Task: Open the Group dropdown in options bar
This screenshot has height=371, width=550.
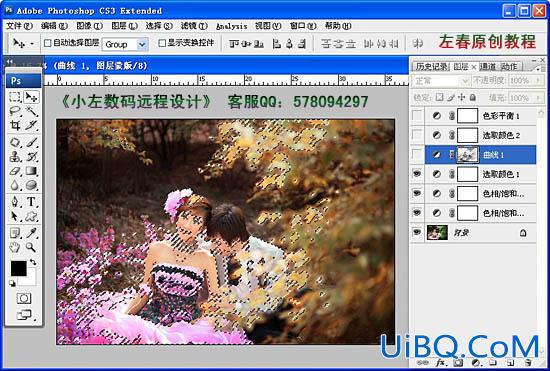Action: click(125, 45)
